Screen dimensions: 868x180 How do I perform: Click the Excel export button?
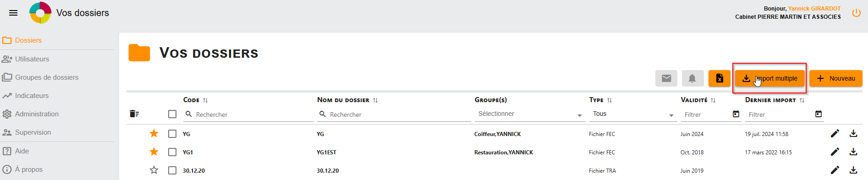[720, 78]
